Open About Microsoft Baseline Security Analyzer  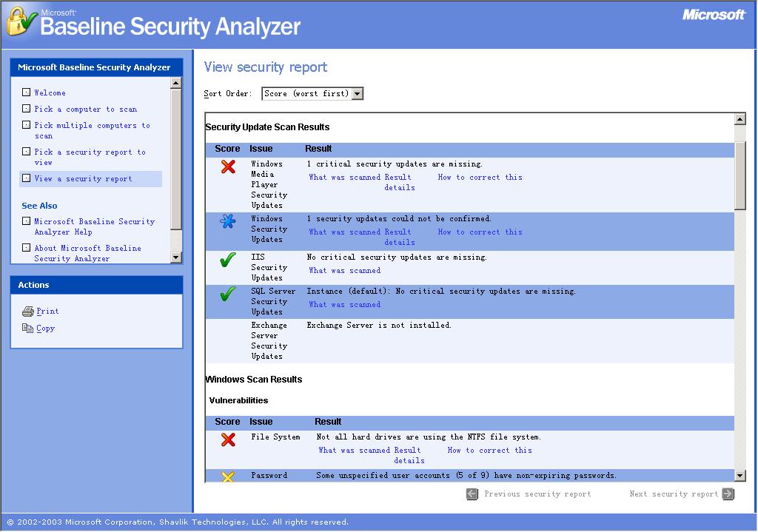[87, 253]
